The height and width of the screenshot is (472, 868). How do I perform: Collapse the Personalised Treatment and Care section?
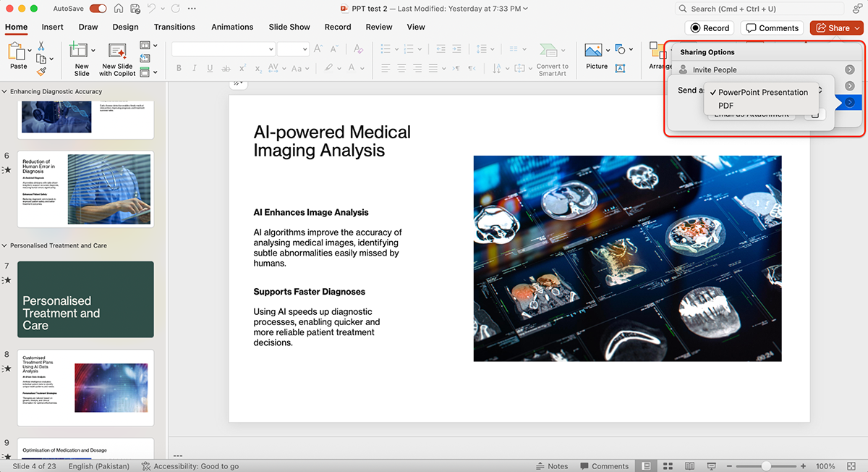pos(5,245)
